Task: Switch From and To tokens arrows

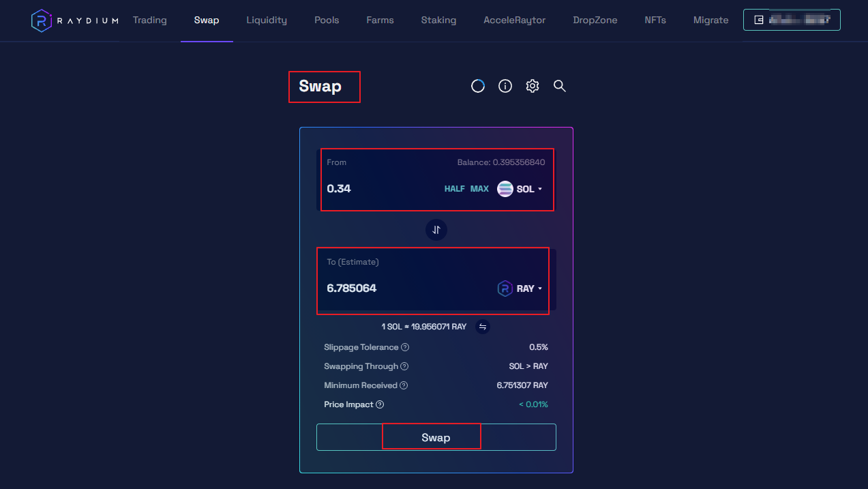Action: (x=436, y=230)
